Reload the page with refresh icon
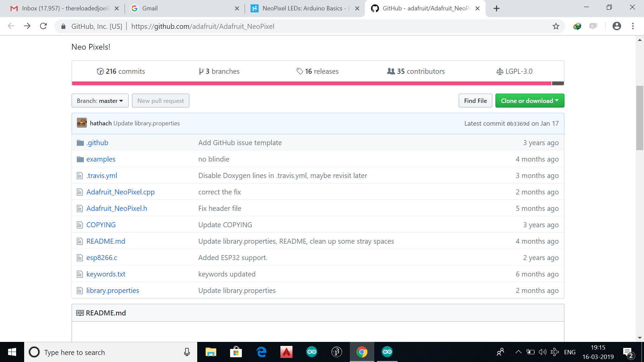Image resolution: width=644 pixels, height=362 pixels. pyautogui.click(x=43, y=26)
